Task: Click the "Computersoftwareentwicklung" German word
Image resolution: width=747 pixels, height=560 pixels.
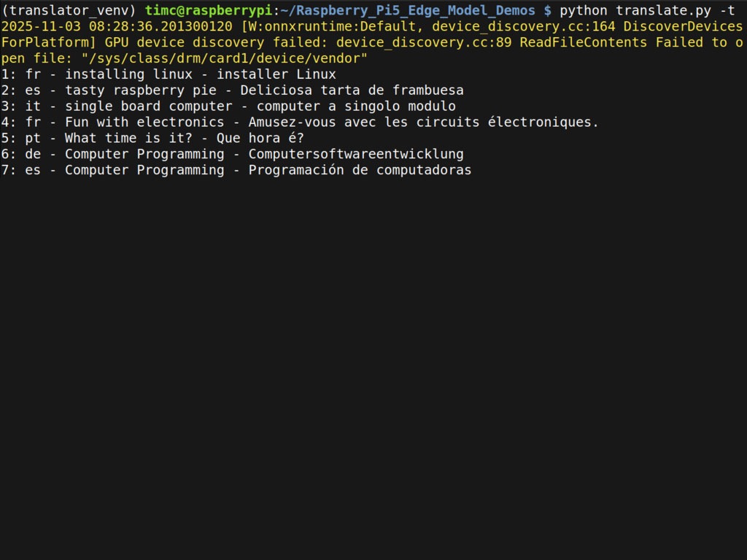Action: pos(356,155)
